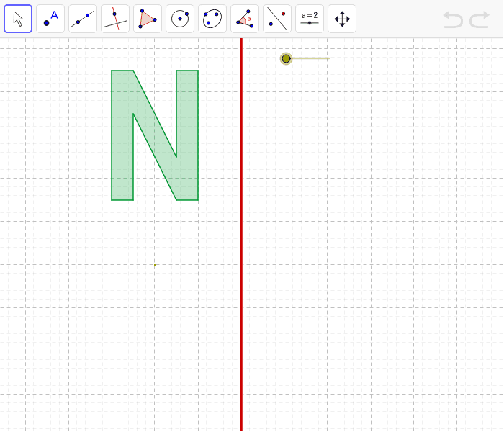
Task: Select the Move arrow tool
Action: click(18, 19)
